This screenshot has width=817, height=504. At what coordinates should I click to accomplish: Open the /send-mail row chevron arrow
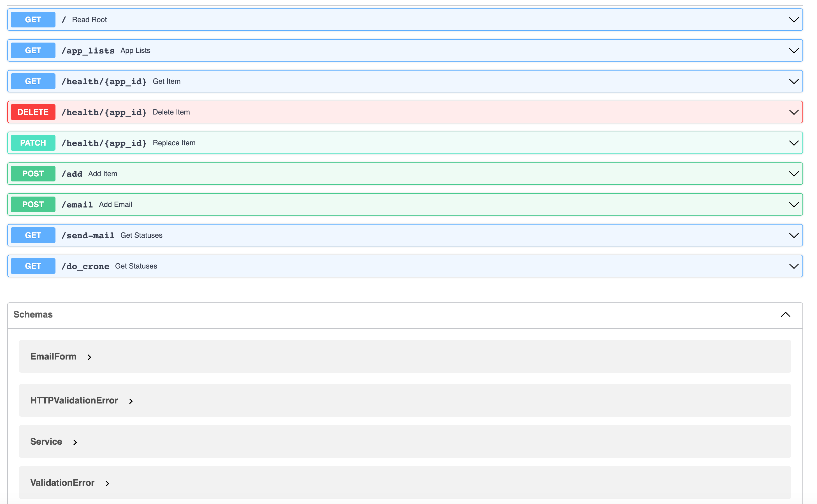794,235
